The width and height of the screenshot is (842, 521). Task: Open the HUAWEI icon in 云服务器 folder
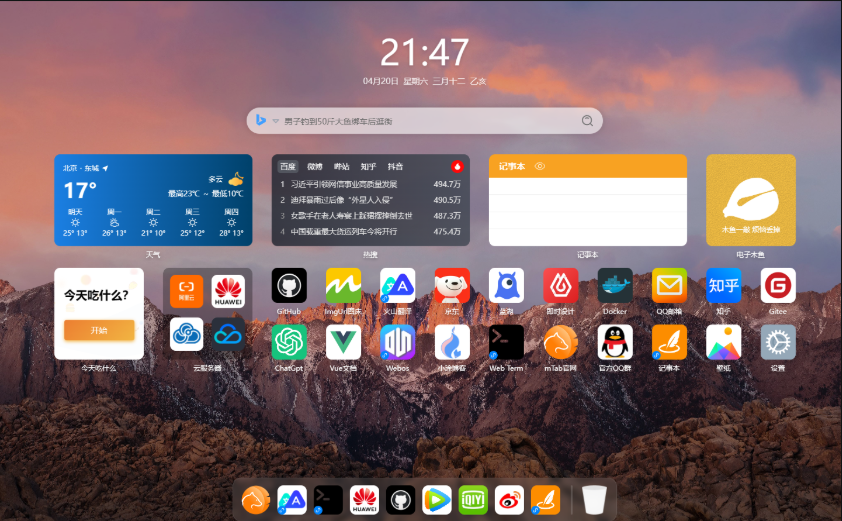pyautogui.click(x=228, y=291)
